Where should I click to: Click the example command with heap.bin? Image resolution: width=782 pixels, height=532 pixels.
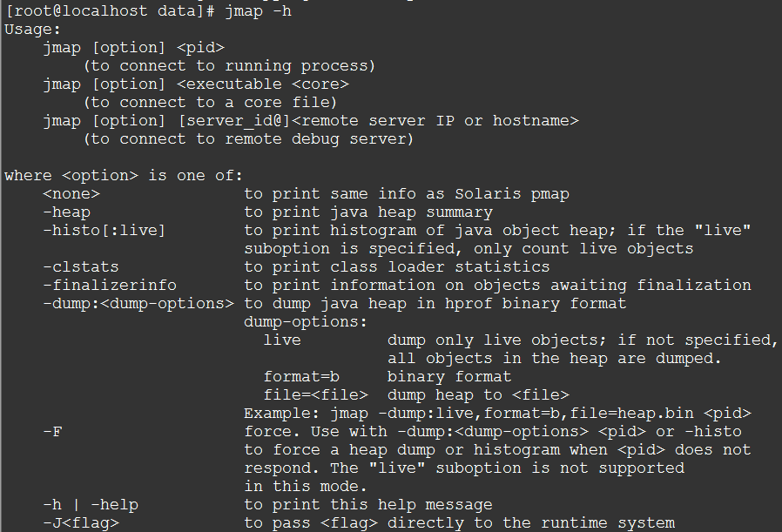[497, 413]
